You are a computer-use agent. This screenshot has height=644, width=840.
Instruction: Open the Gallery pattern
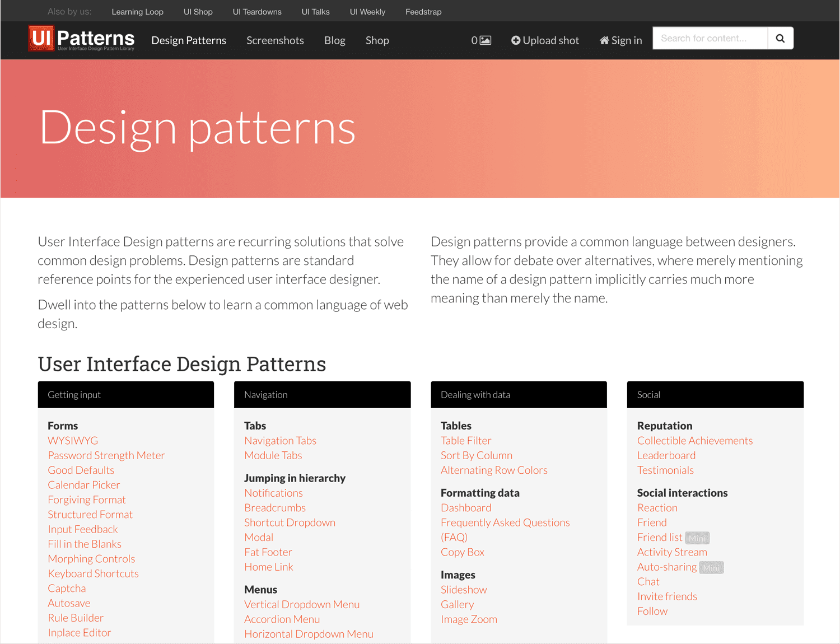click(457, 604)
